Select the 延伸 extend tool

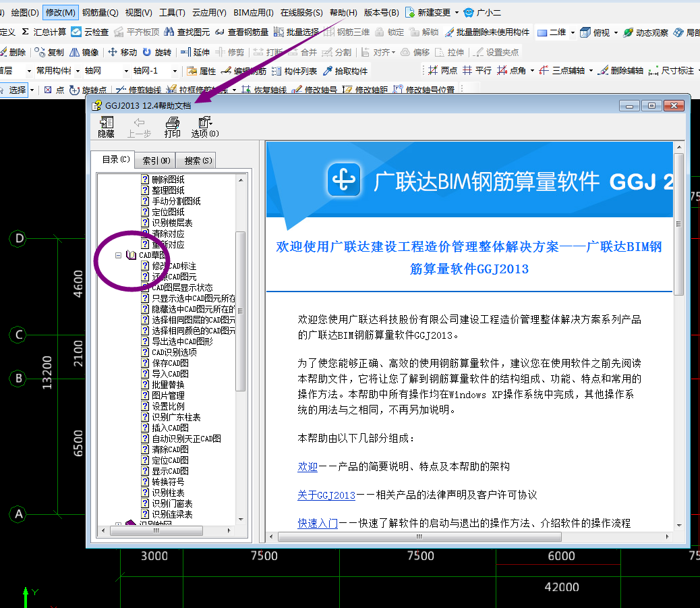coord(195,52)
